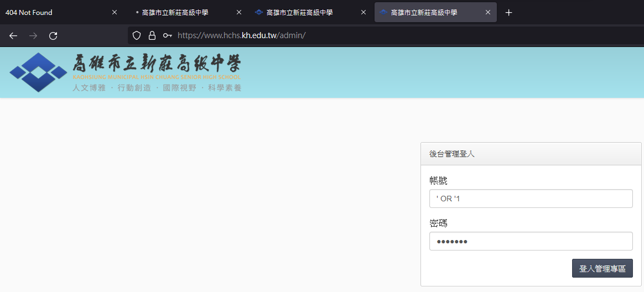Click the 後台管理登入 panel heading
The height and width of the screenshot is (292, 644).
(452, 154)
